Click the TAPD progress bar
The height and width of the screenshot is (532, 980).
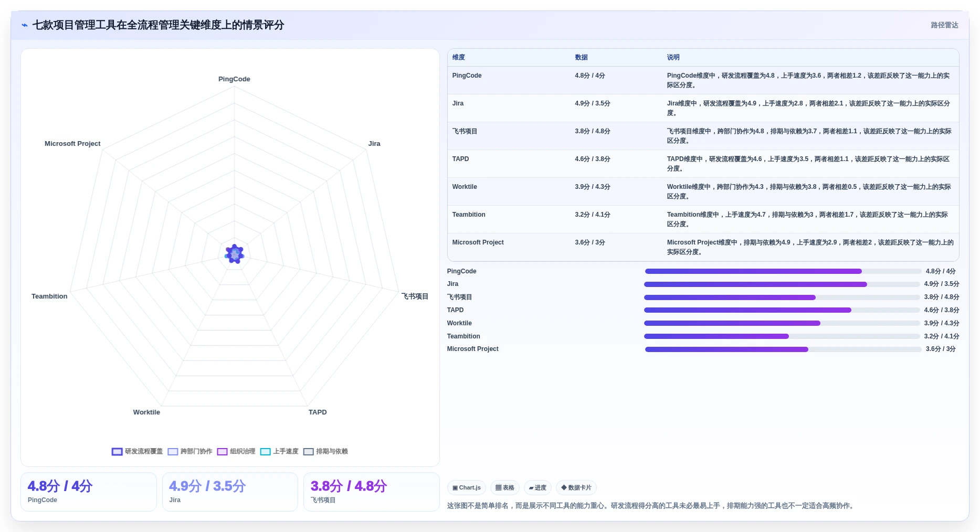pos(782,310)
